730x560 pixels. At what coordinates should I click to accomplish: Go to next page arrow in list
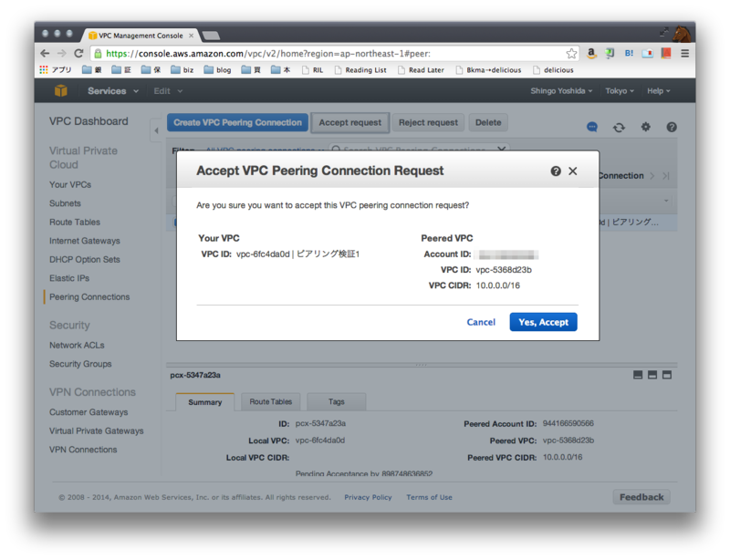click(x=652, y=175)
